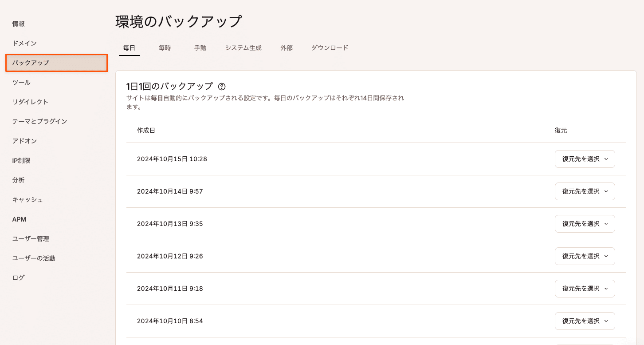The image size is (644, 345).
Task: Expand restore options for the 10月13日 backup
Action: (x=585, y=223)
